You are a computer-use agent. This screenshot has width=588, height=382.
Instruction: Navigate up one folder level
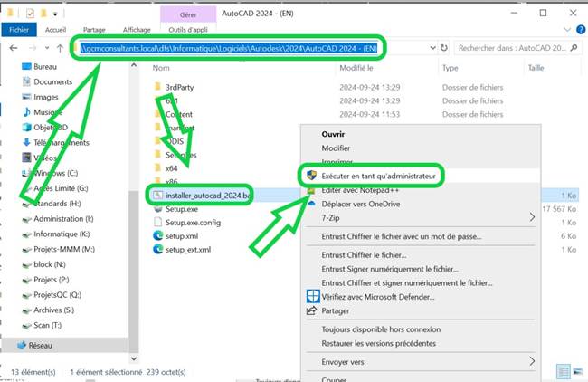click(x=60, y=48)
